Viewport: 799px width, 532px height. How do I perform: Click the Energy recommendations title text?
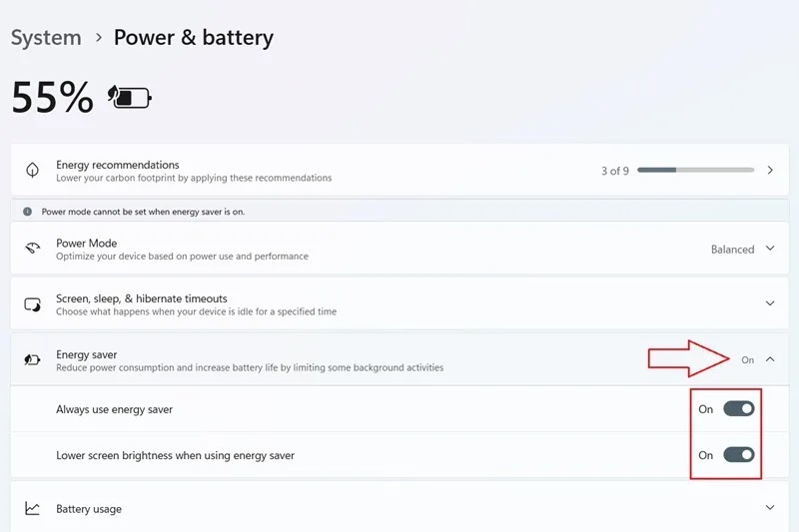[x=118, y=165]
